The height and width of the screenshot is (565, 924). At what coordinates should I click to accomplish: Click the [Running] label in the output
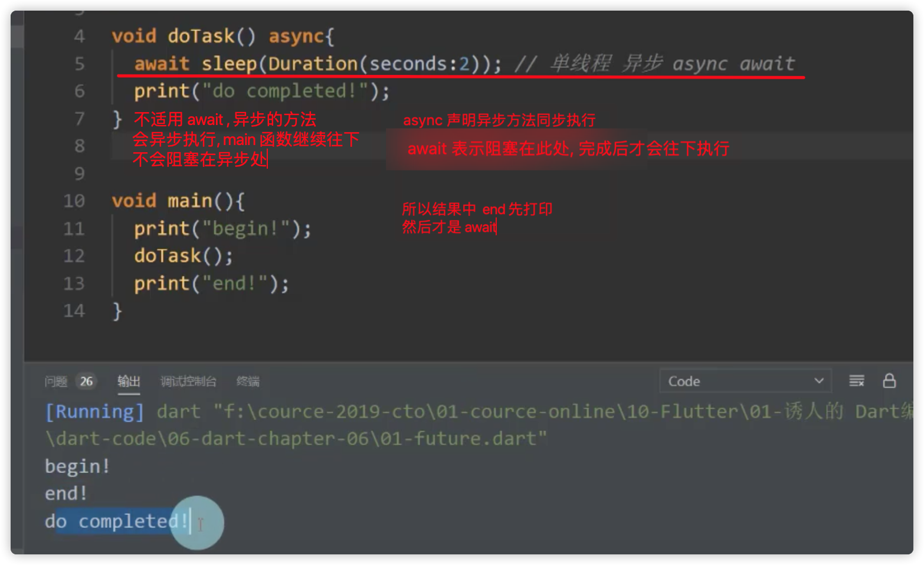[95, 412]
